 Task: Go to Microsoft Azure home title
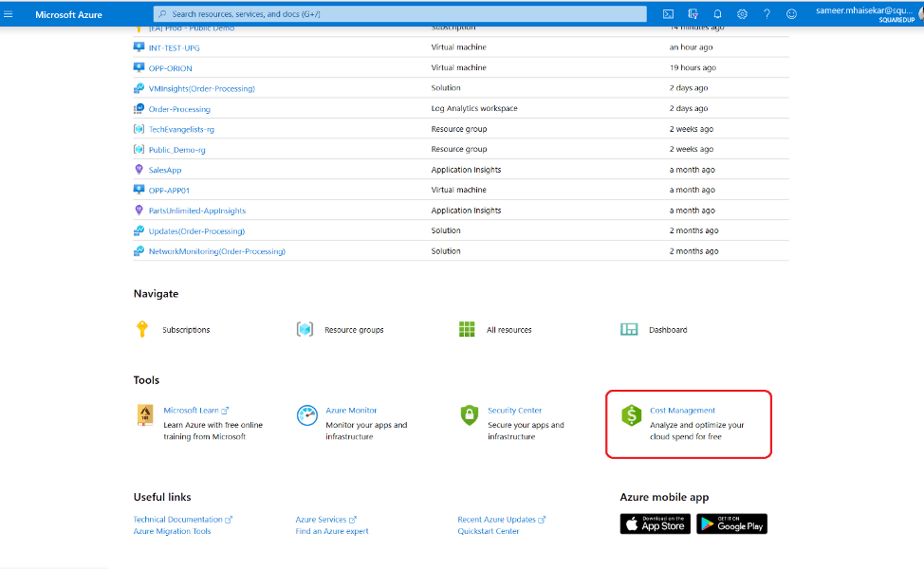68,15
